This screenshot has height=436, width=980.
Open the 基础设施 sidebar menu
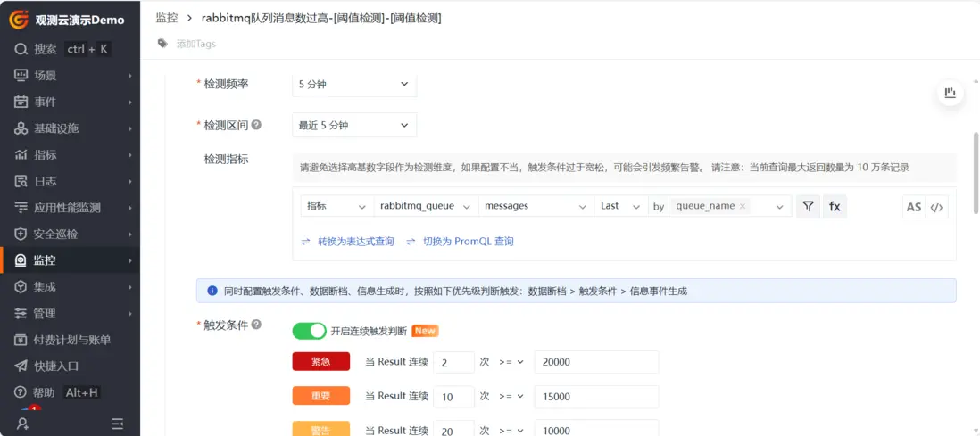tap(70, 128)
